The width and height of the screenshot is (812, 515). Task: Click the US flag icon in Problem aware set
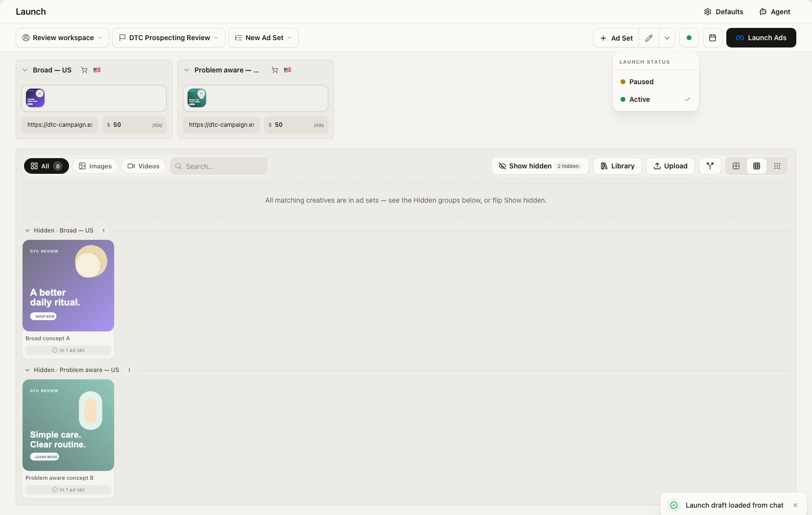[x=287, y=70]
